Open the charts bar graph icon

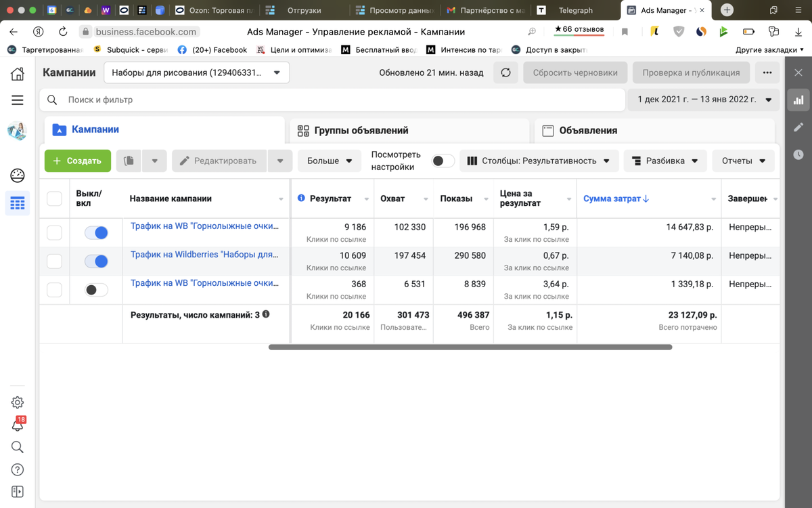coord(798,100)
